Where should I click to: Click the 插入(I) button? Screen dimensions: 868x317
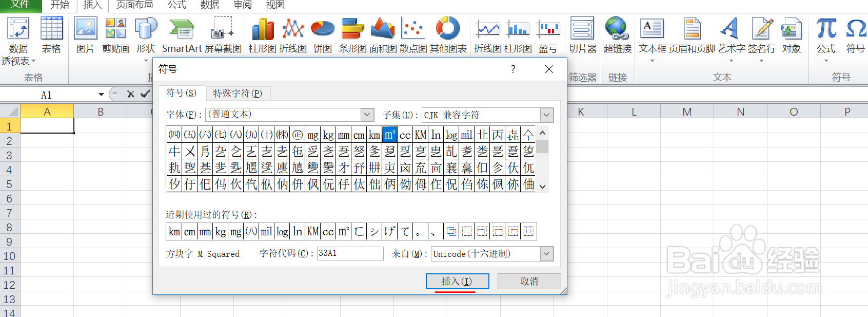click(x=457, y=281)
